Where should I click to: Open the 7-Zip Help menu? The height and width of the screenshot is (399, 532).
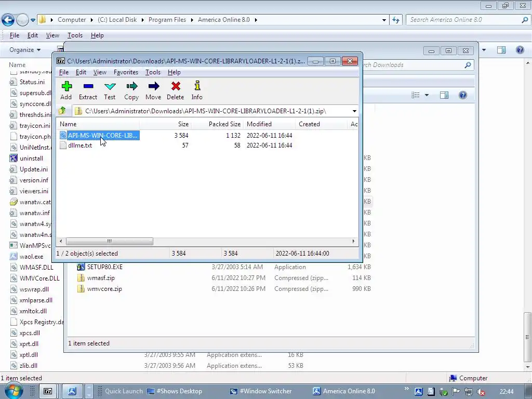tap(174, 72)
